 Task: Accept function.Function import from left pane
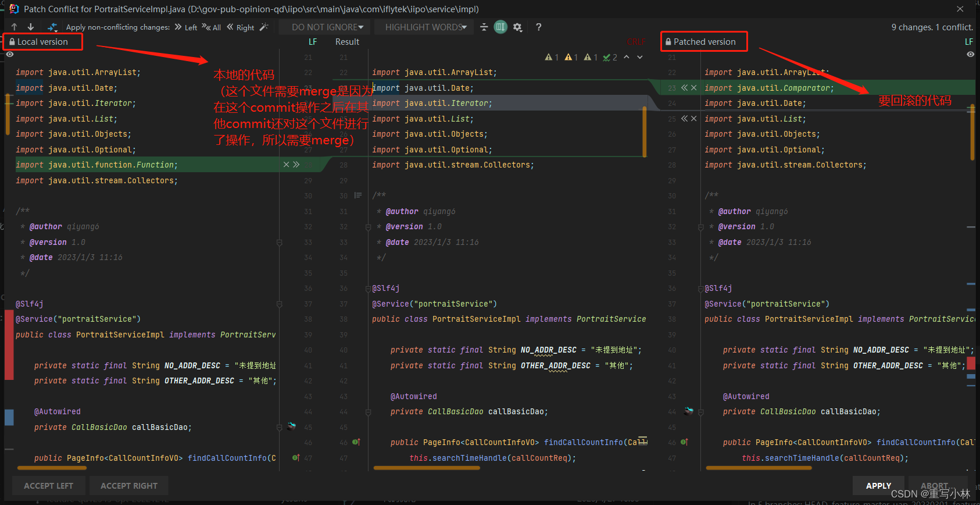296,165
